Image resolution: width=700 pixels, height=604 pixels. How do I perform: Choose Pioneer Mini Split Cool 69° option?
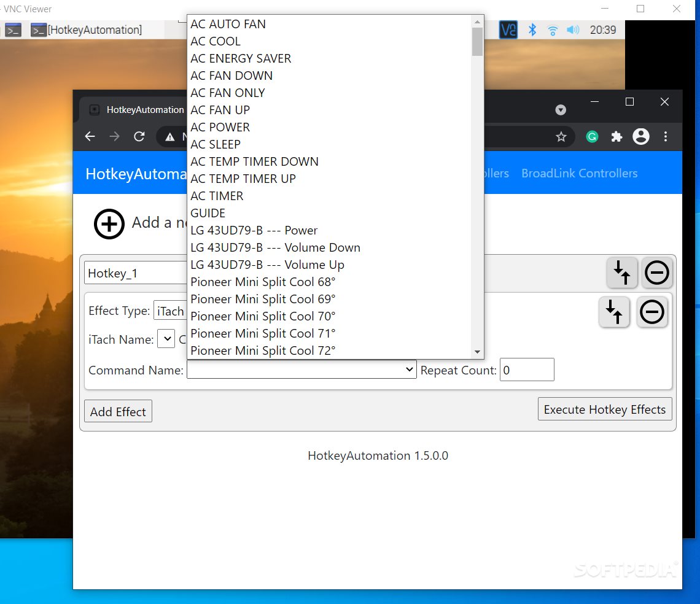pyautogui.click(x=329, y=299)
